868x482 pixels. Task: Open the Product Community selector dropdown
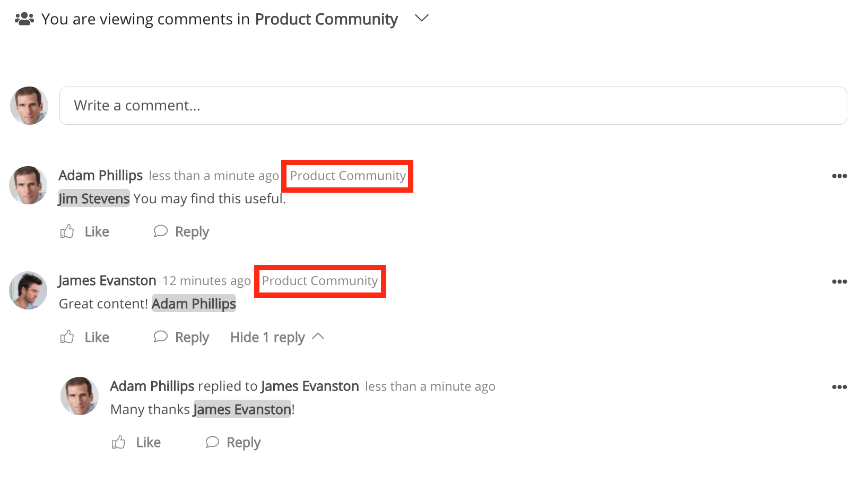click(x=421, y=18)
